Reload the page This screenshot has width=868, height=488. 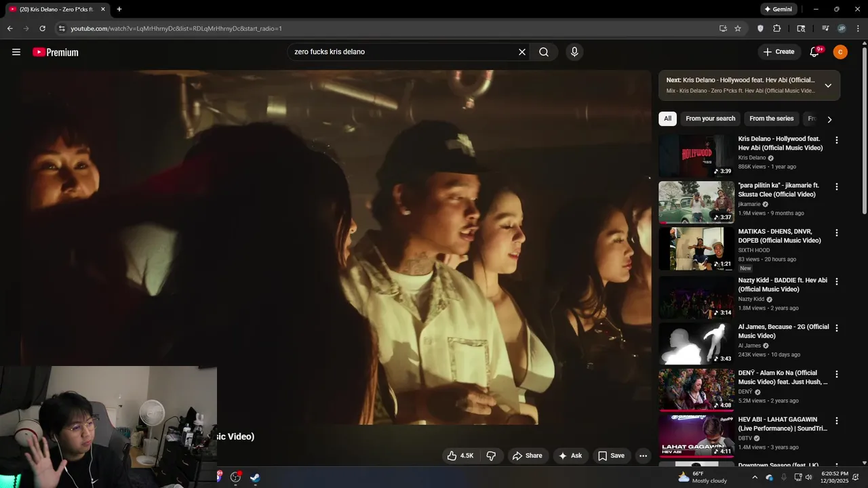[x=42, y=28]
